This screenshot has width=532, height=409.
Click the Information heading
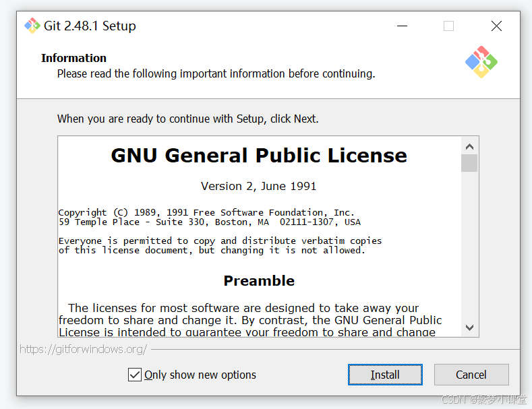[73, 58]
